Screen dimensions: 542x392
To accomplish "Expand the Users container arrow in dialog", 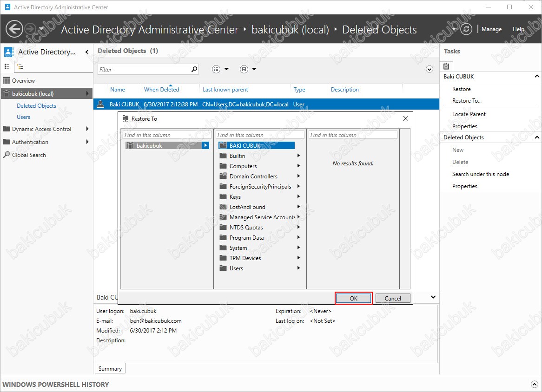I will click(x=298, y=268).
